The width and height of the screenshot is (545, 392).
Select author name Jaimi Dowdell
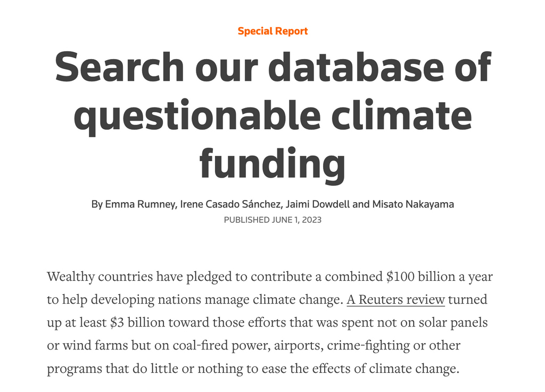click(318, 204)
